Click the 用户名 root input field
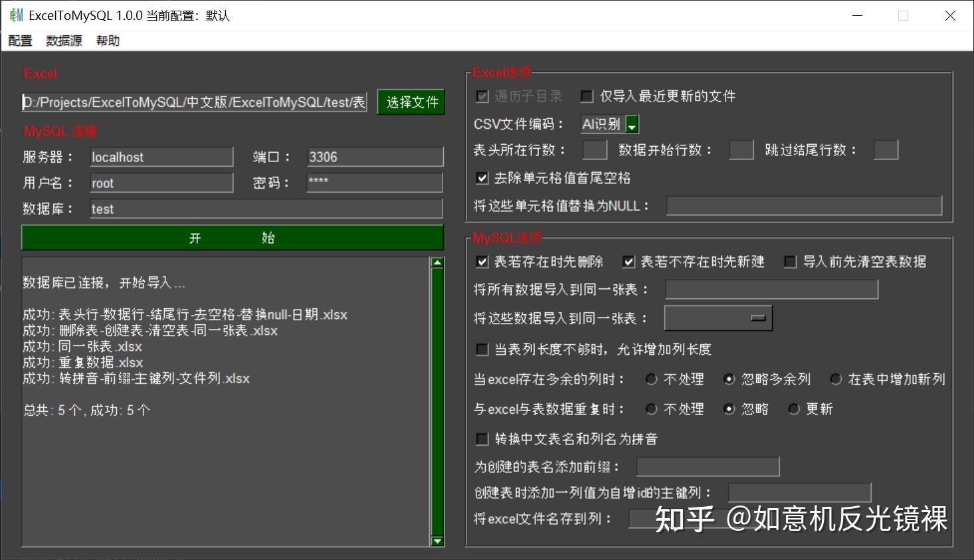This screenshot has height=560, width=974. pyautogui.click(x=161, y=183)
